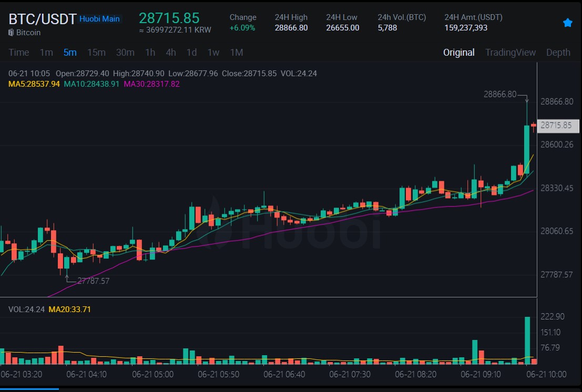Open the Original chart view
582x392 pixels.
[459, 53]
